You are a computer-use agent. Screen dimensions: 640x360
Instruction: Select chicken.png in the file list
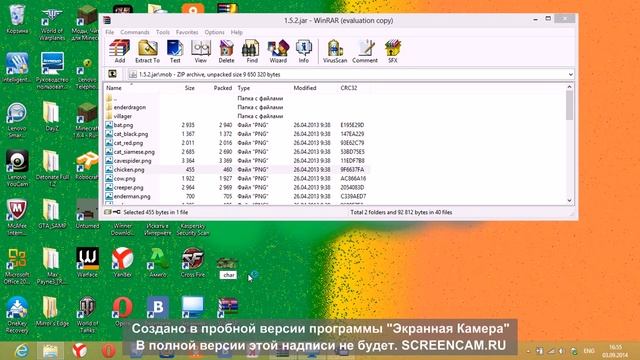point(237,170)
